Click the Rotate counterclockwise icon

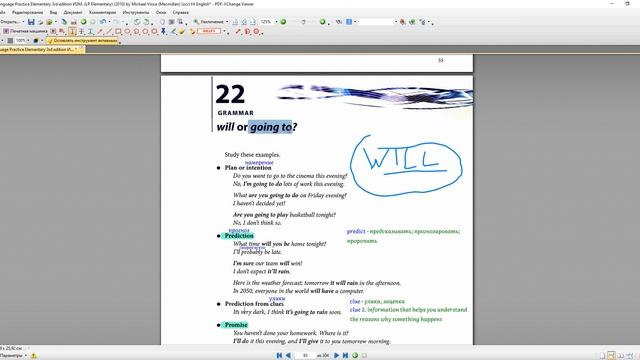[137, 22]
